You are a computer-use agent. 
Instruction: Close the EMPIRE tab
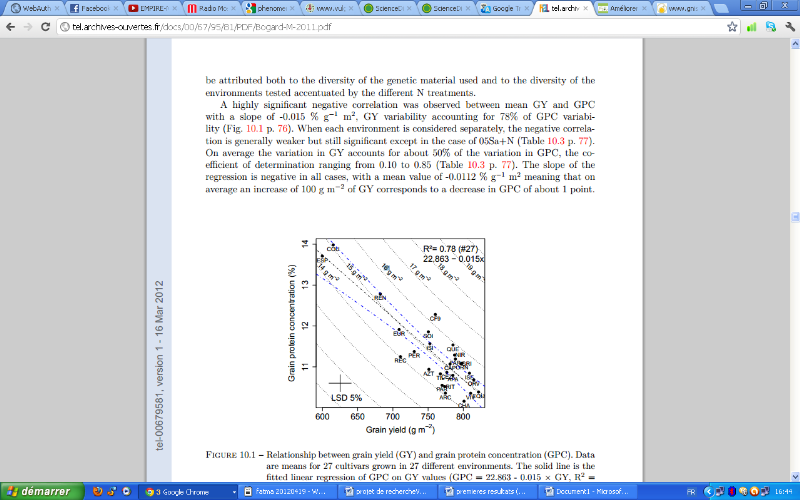(x=175, y=8)
